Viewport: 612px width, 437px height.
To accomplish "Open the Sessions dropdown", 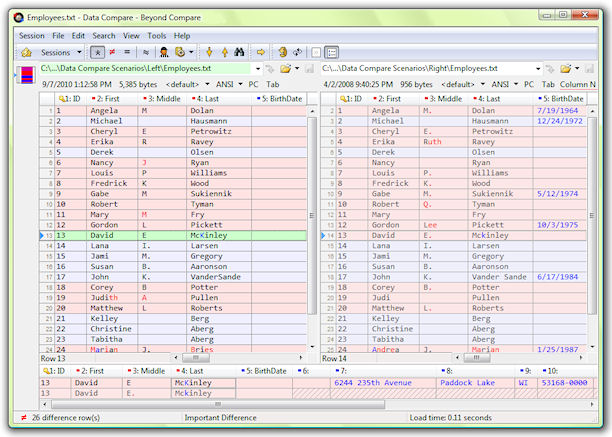I will point(61,52).
